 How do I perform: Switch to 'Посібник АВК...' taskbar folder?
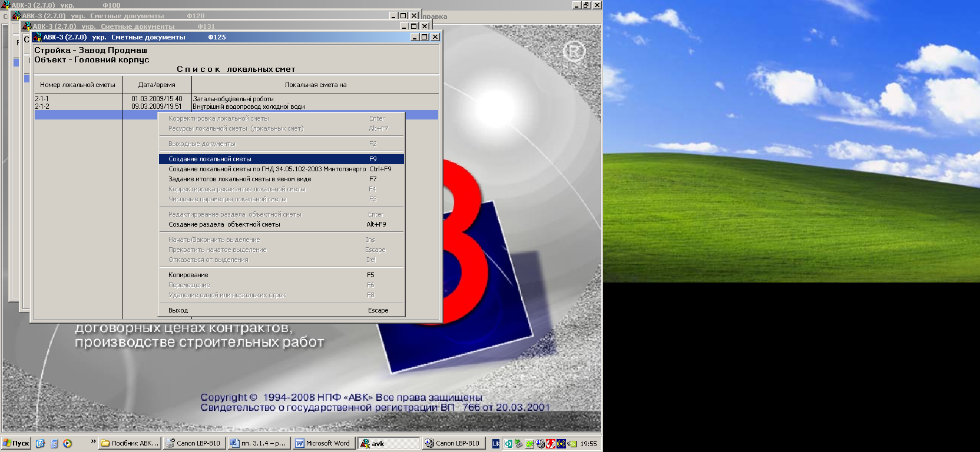(x=130, y=443)
